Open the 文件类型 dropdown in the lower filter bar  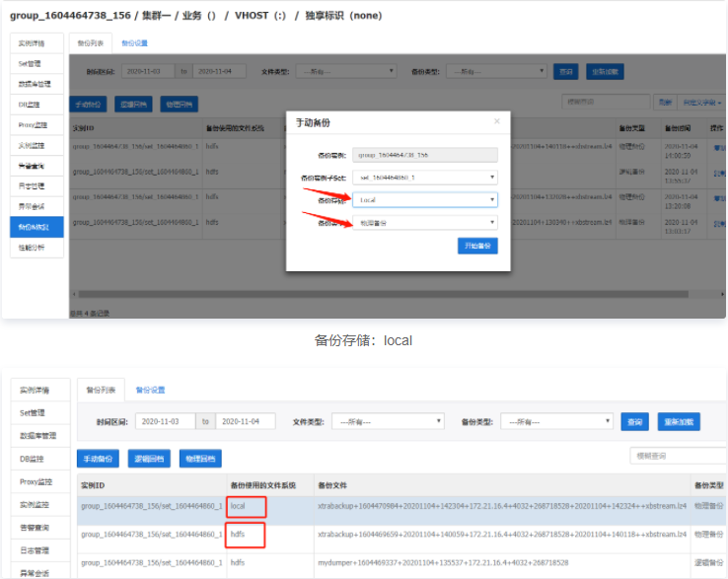tap(387, 421)
